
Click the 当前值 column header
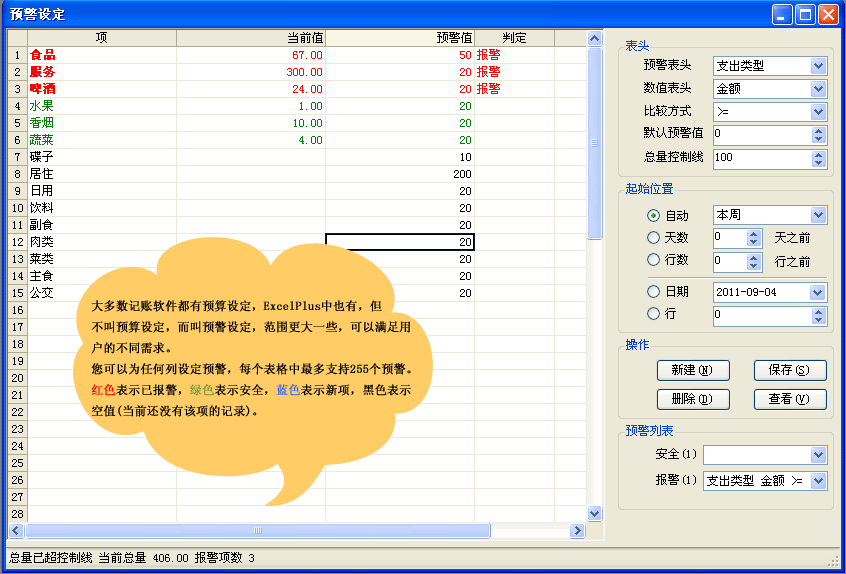point(251,38)
